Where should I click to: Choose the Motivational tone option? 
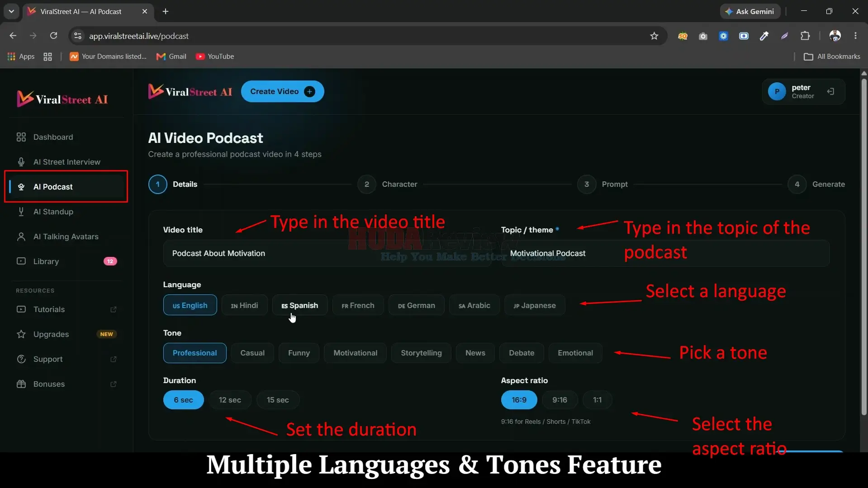click(355, 353)
